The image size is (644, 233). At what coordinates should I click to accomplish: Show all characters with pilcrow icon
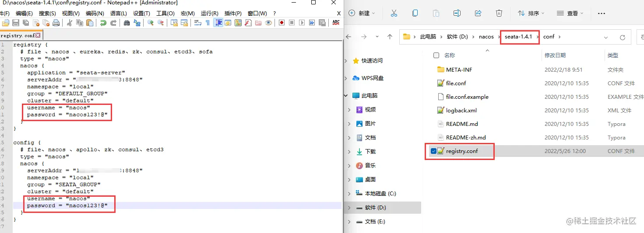(x=208, y=23)
